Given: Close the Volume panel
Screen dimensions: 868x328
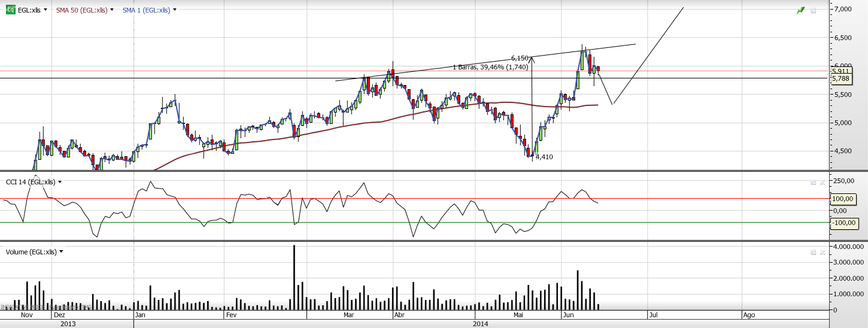Looking at the screenshot, I should tap(823, 252).
